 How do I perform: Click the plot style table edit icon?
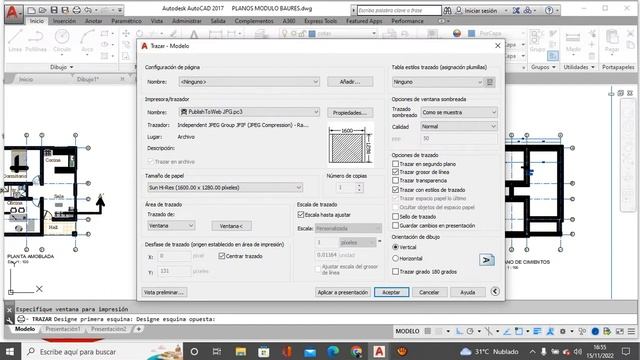click(x=490, y=82)
